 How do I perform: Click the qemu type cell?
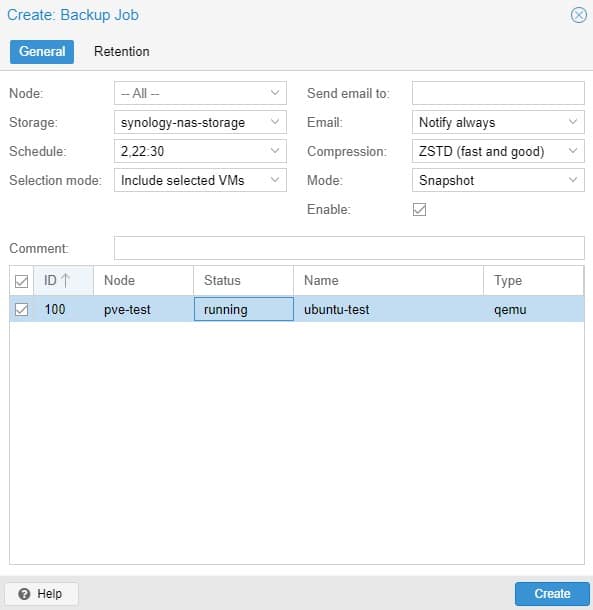point(533,309)
